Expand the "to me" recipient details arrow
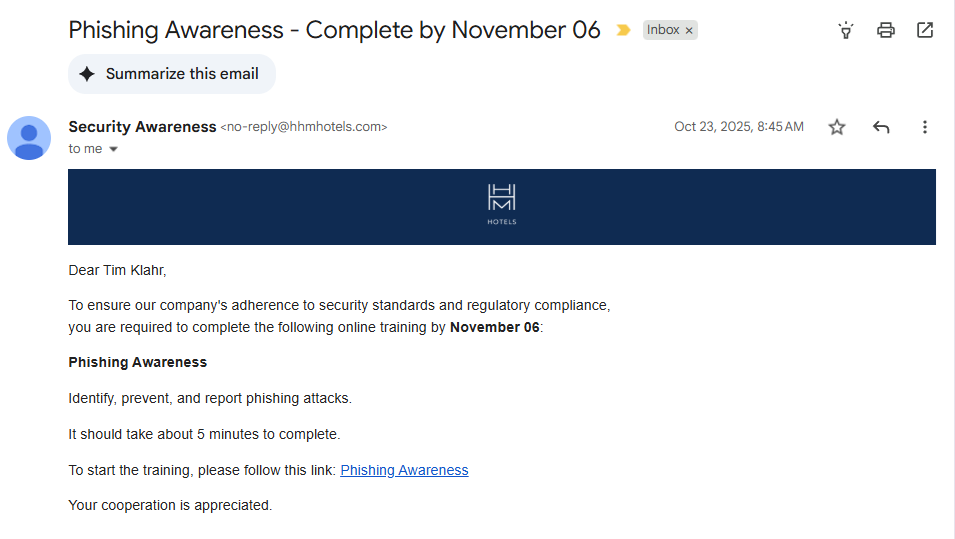This screenshot has width=955, height=539. click(113, 149)
